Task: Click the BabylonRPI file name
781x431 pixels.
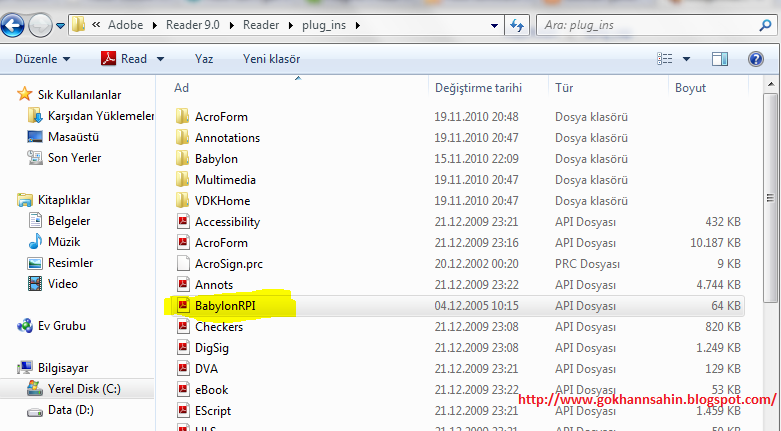Action: [225, 305]
